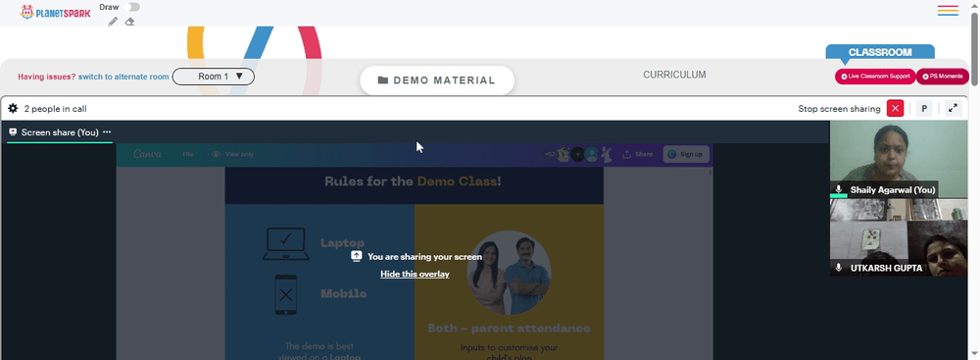Open call settings gear icon
The image size is (980, 360).
pos(13,108)
